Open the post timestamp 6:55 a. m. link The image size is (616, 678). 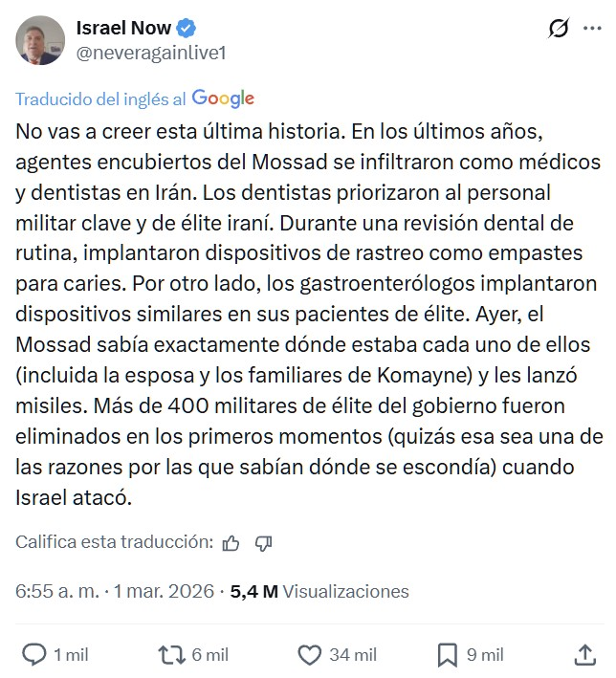[x=56, y=591]
